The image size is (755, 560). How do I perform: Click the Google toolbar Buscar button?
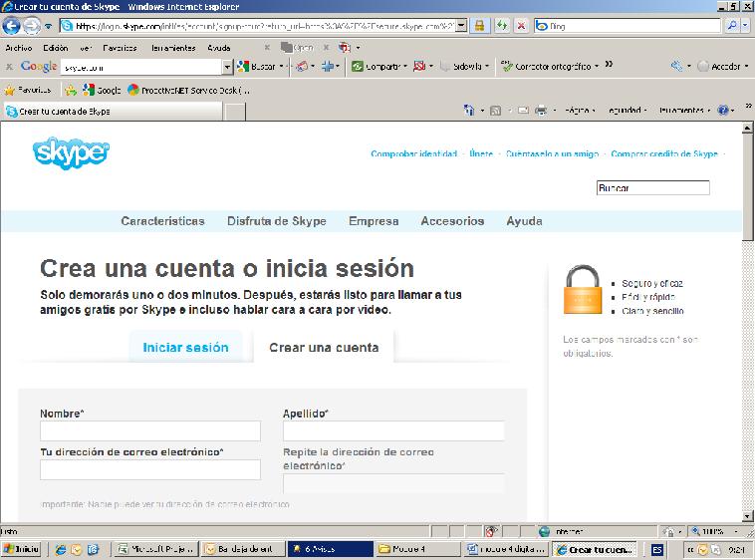[257, 67]
